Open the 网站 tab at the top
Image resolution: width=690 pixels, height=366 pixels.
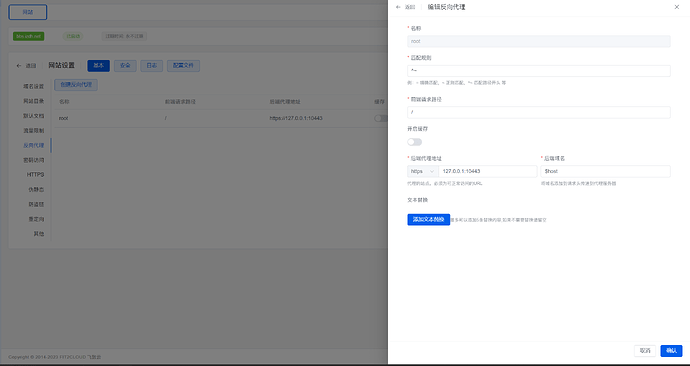tap(28, 12)
